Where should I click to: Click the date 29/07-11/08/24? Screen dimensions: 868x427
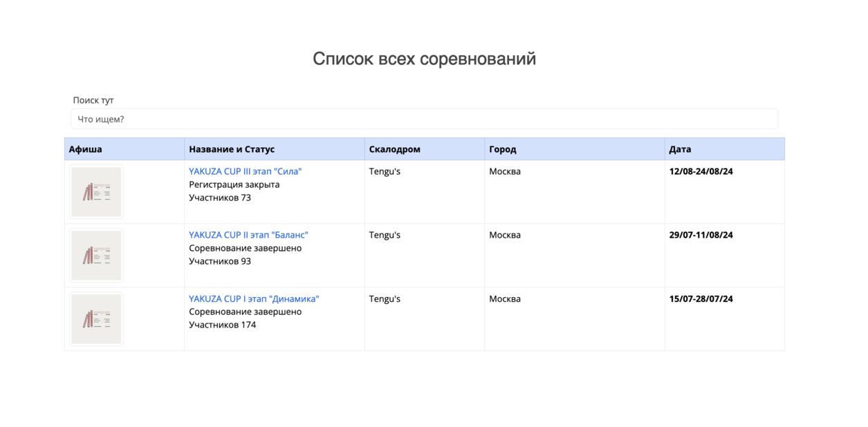pos(701,235)
